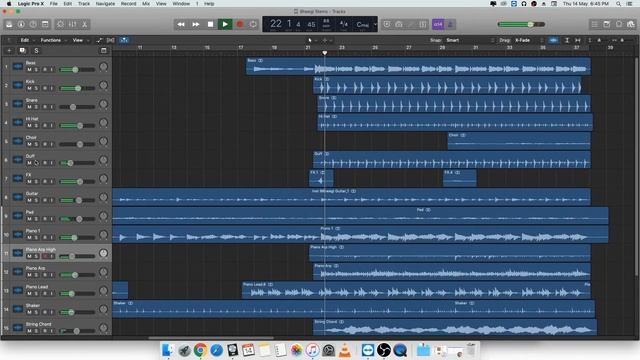Show the Toolbar via control bar icon

[45, 24]
